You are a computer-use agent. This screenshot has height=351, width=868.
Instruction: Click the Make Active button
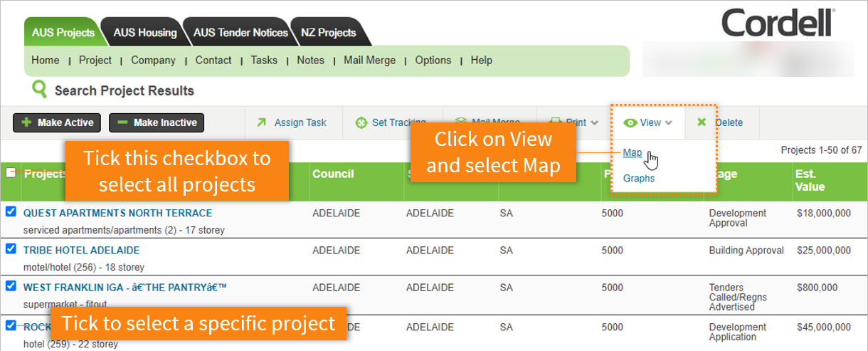tap(57, 122)
